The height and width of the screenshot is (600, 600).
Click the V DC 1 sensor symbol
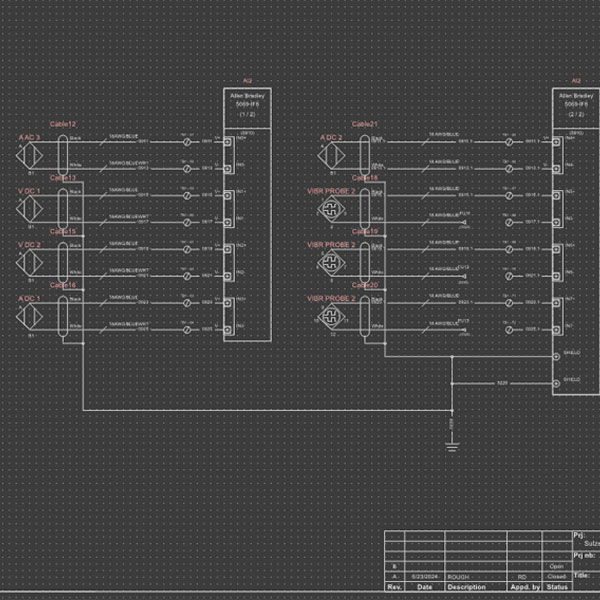coord(30,208)
